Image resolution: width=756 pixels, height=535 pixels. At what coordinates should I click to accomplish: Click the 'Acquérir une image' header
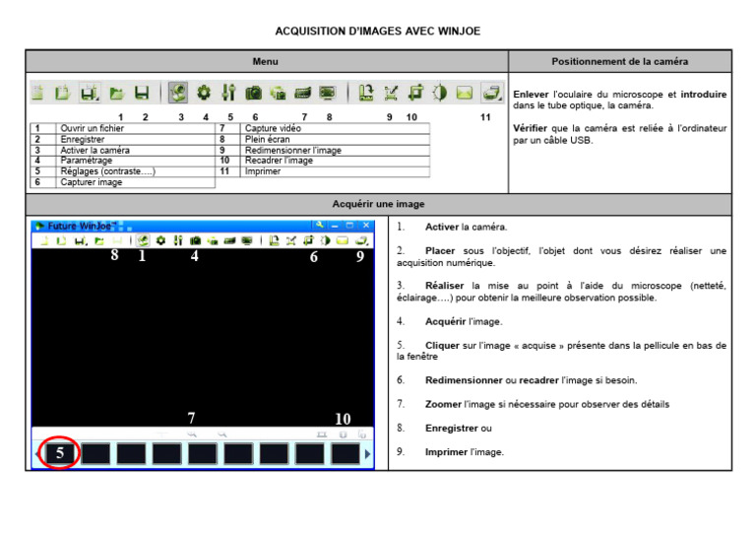click(378, 204)
